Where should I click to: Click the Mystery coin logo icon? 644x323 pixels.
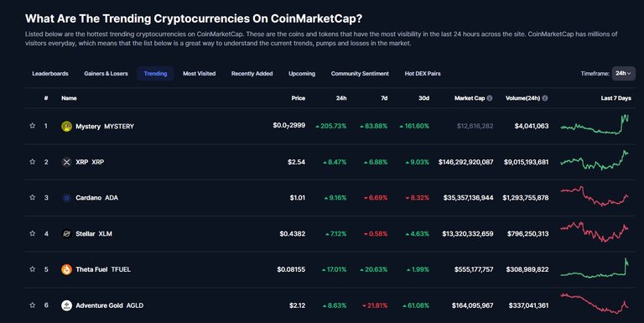(x=66, y=126)
